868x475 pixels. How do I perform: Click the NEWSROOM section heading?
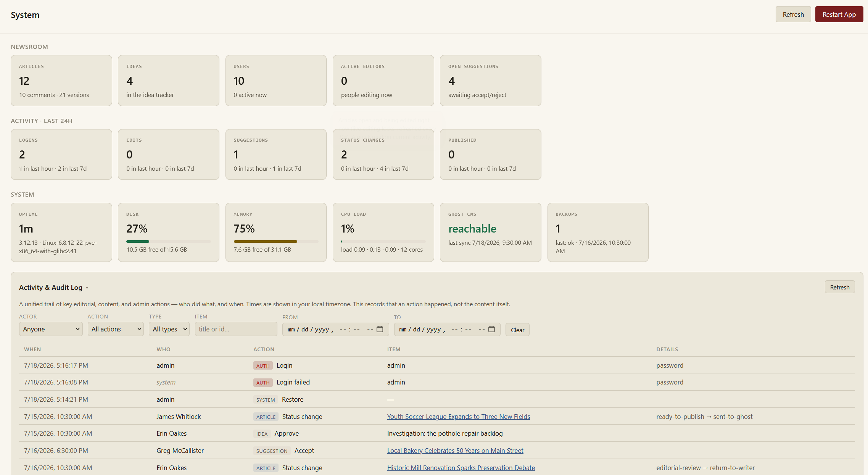29,47
